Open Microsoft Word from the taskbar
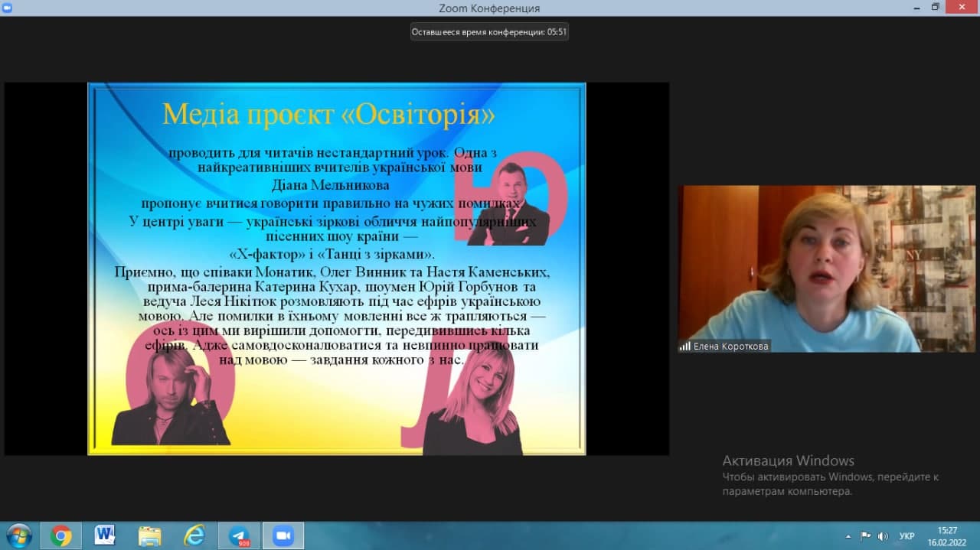980x550 pixels. (x=105, y=535)
